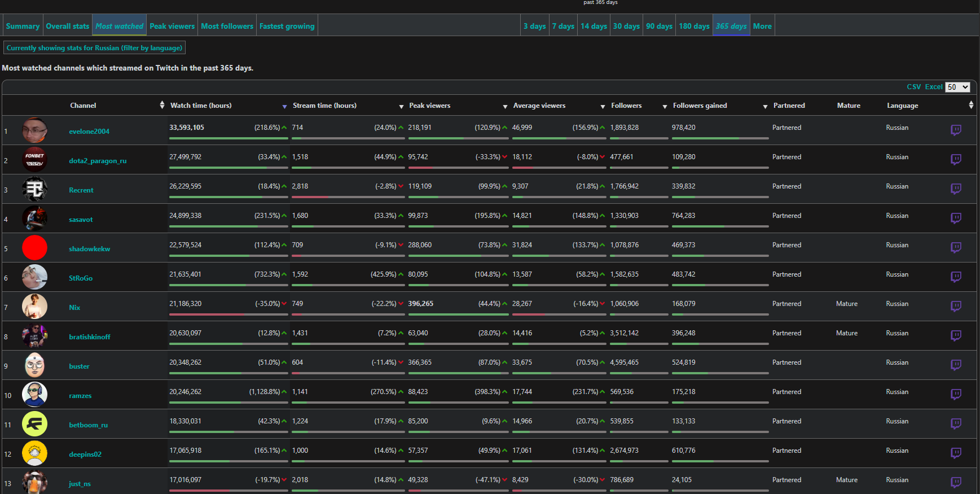Open bratishkinoff channel link
This screenshot has height=494, width=980.
(90, 337)
